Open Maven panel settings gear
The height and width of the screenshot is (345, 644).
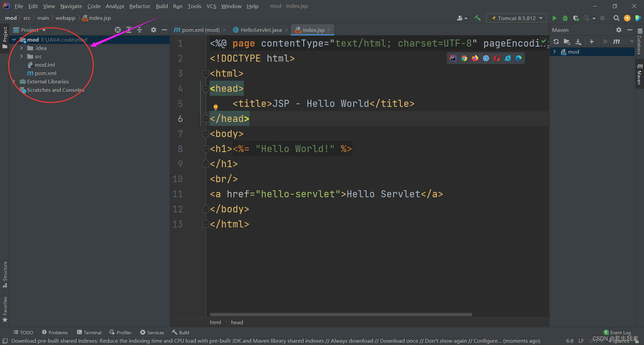click(x=619, y=30)
